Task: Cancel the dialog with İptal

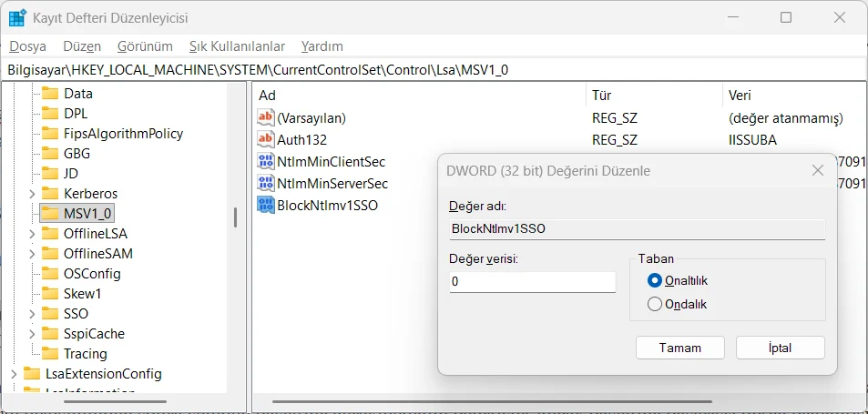Action: coord(780,348)
